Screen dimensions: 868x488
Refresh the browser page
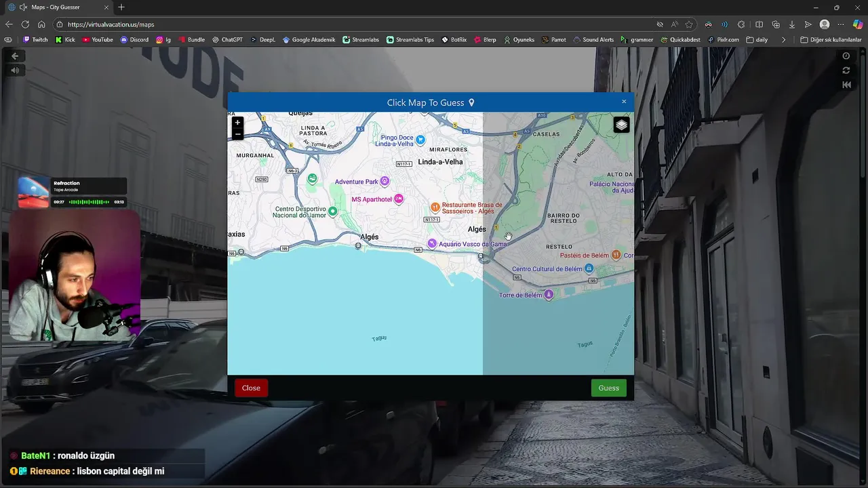coord(25,24)
